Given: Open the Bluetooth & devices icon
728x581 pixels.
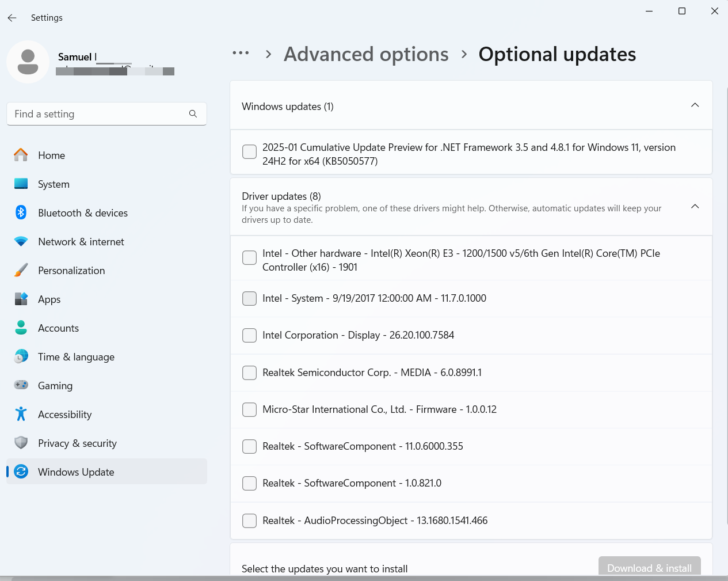Looking at the screenshot, I should point(21,212).
